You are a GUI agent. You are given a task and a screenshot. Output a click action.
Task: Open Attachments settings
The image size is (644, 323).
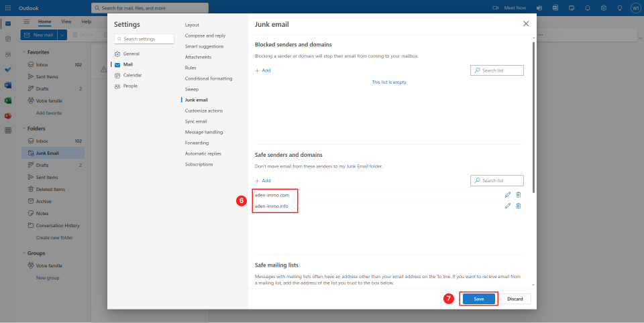[x=198, y=57]
